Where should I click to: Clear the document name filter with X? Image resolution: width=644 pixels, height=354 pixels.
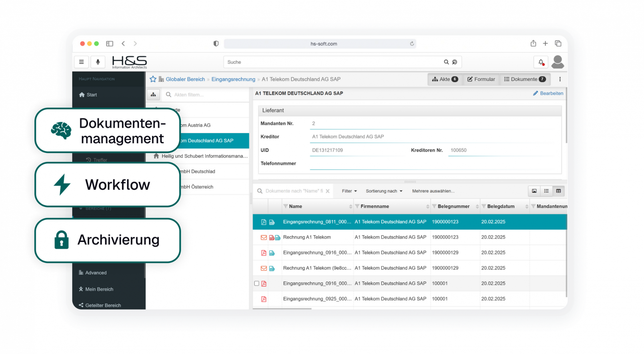coord(328,191)
